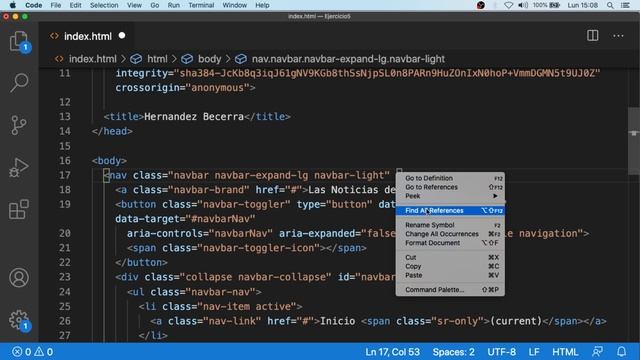Screen dimensions: 640x360
Task: Open the Apple menu
Action: (13, 5)
